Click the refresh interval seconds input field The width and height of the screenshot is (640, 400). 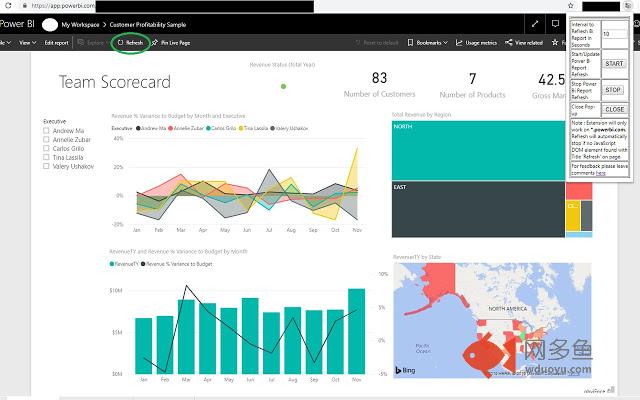pos(614,33)
